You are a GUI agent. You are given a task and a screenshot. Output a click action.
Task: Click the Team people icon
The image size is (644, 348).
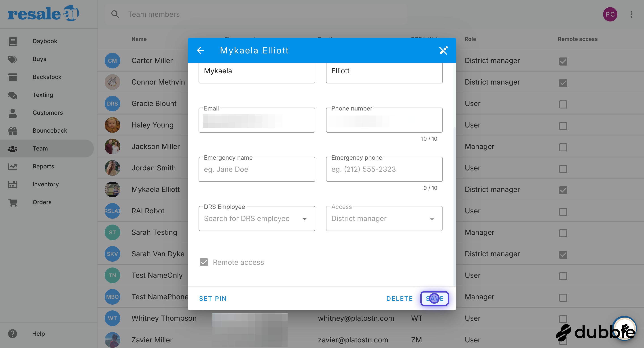(13, 149)
